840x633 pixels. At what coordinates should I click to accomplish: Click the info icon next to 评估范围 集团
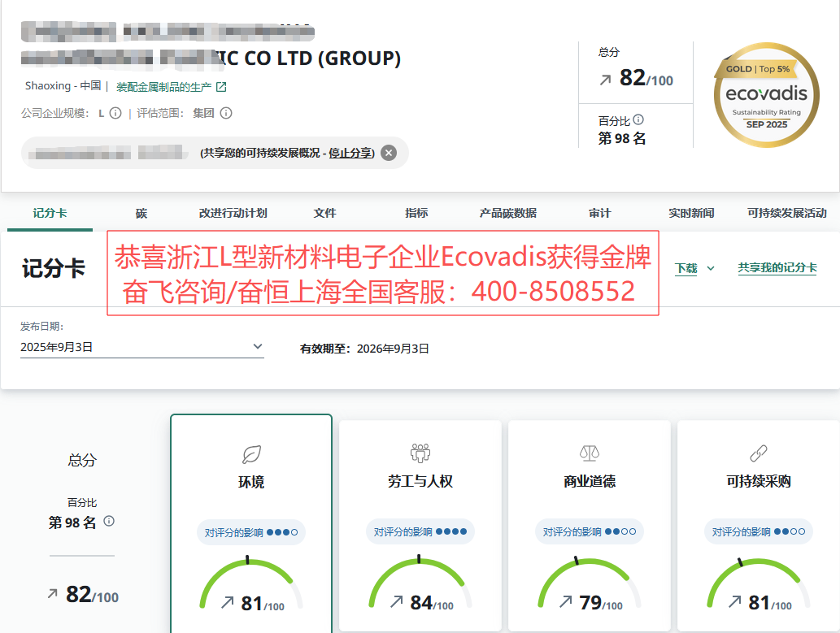point(226,113)
